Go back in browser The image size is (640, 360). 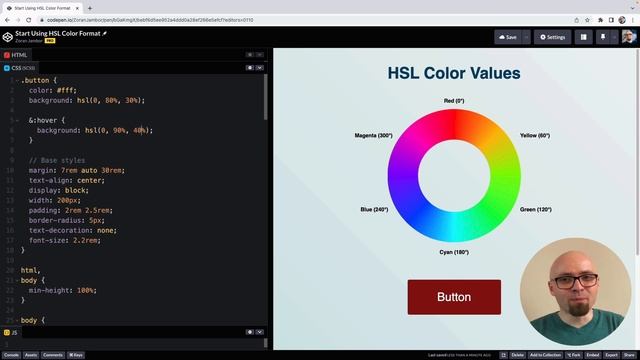coord(7,20)
